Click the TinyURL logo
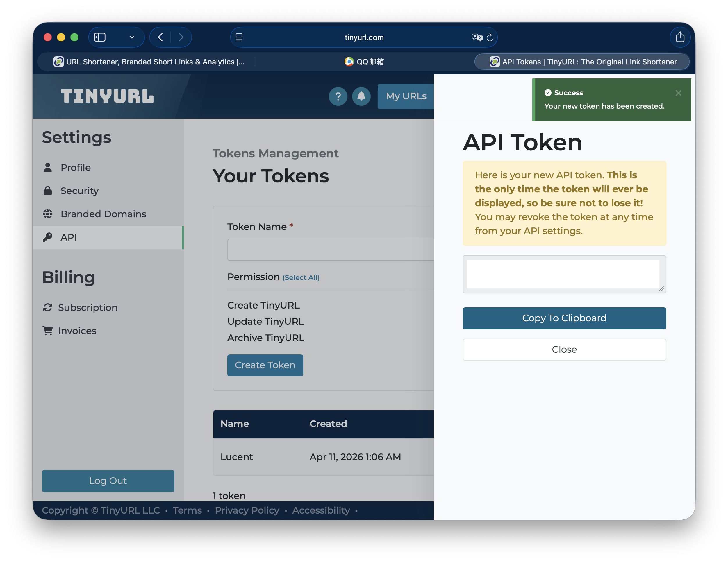Screen dimensions: 728x563 click(107, 96)
